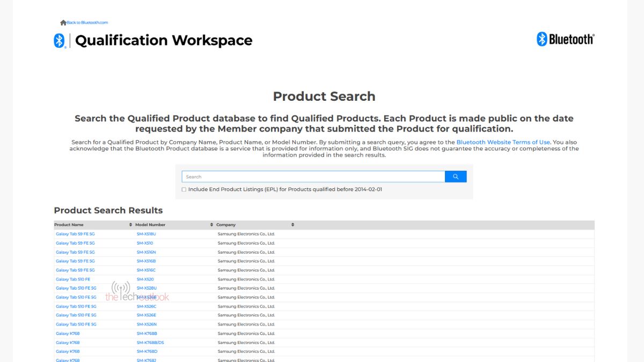Screen dimensions: 644x362
Task: Open model number SM-X510
Action: click(145, 243)
